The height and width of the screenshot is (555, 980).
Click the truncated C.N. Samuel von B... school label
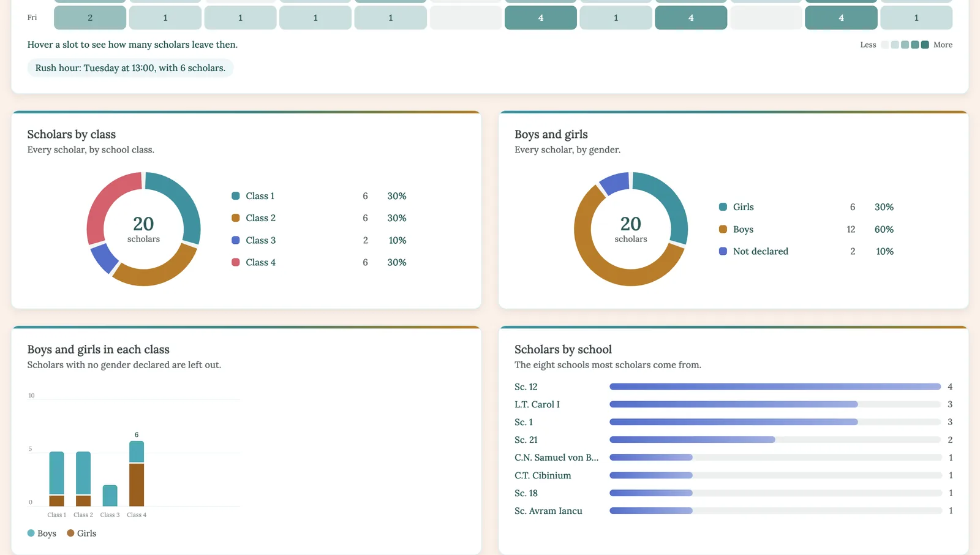(556, 458)
